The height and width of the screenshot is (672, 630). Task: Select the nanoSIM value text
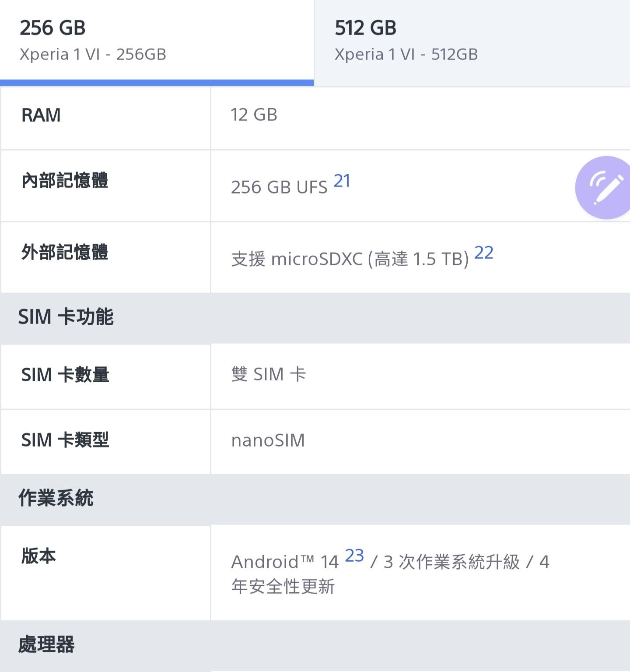(268, 440)
